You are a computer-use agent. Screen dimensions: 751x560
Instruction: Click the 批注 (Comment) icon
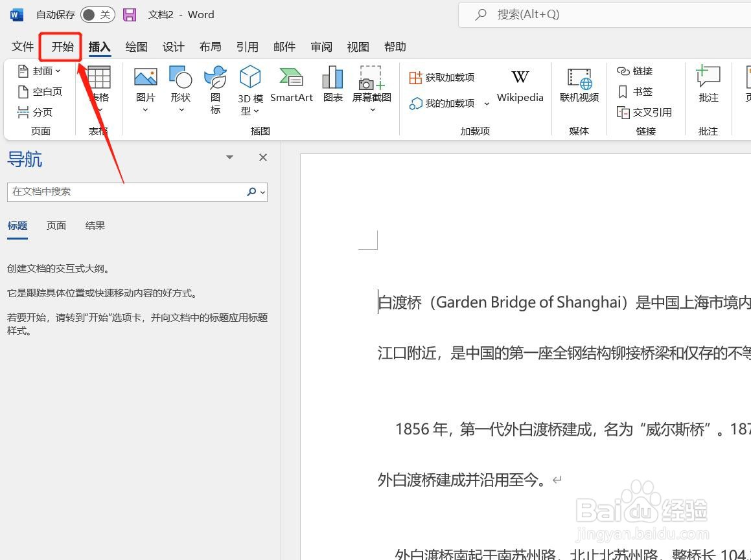coord(708,76)
